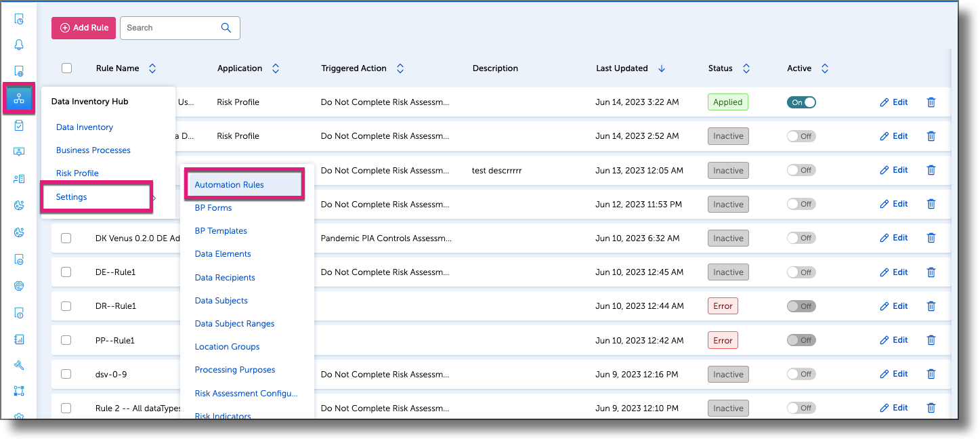Click the Add Rule button

point(83,28)
